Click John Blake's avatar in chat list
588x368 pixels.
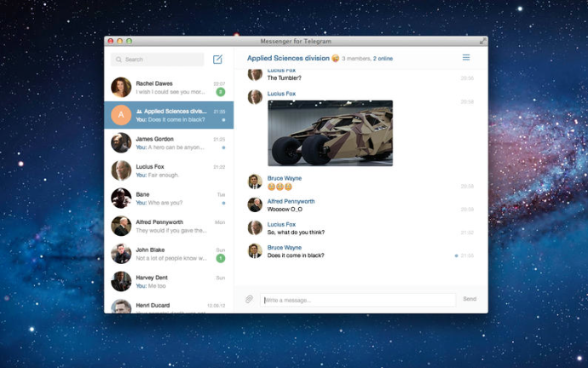[x=121, y=254]
